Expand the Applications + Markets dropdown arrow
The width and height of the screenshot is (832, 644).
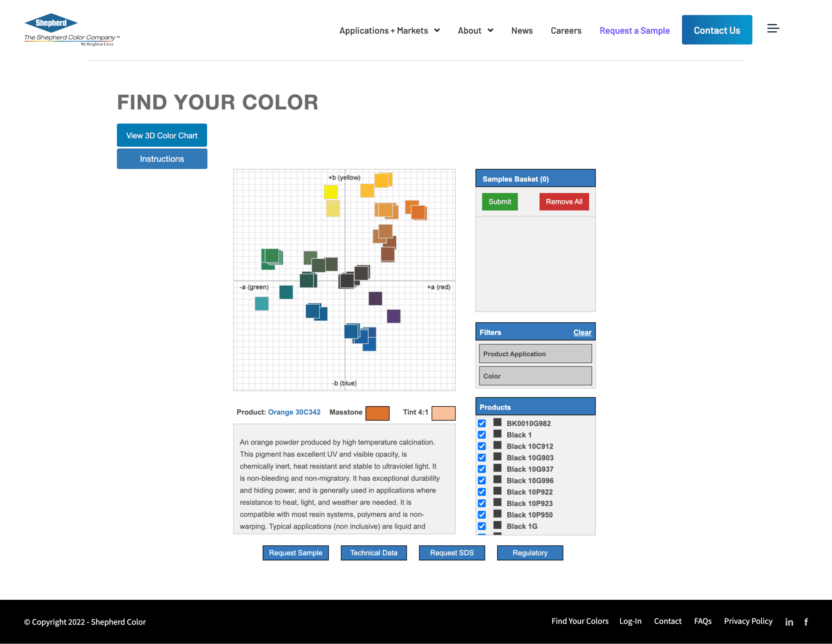pyautogui.click(x=437, y=30)
